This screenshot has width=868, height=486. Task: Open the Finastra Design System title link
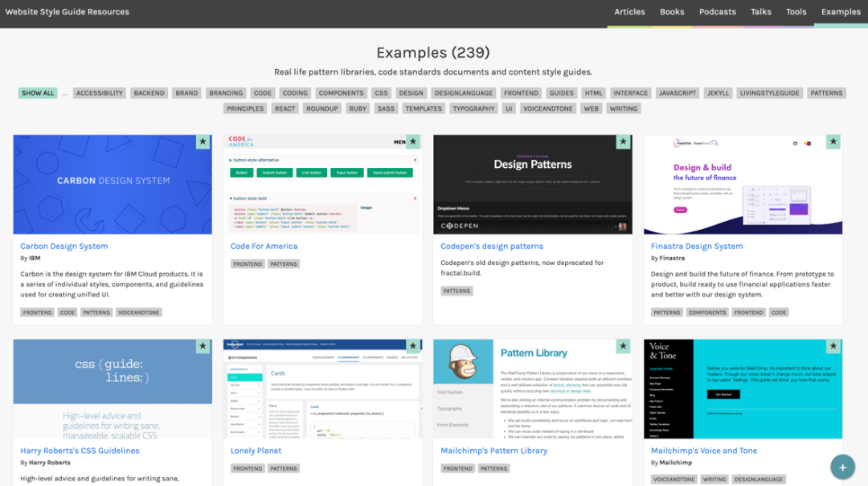point(697,247)
